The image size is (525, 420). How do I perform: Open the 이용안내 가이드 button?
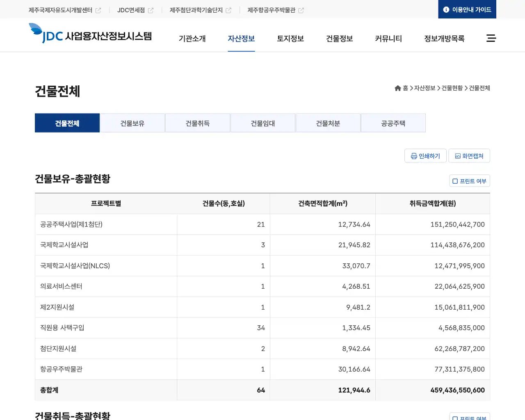coord(467,9)
